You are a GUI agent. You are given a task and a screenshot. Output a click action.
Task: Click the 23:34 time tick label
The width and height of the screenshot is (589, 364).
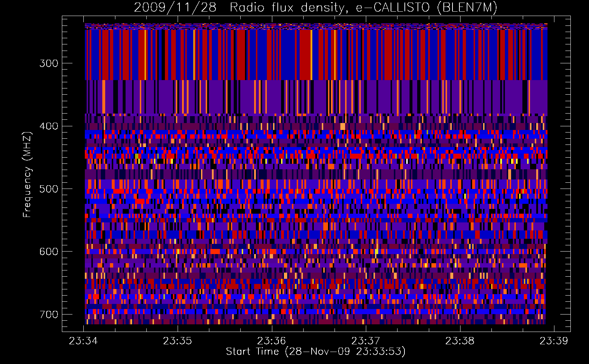83,341
